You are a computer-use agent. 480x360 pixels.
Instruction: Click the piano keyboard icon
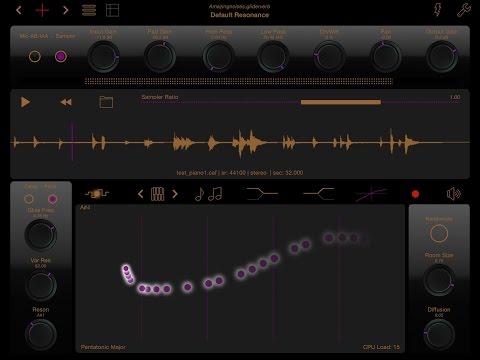tap(157, 194)
